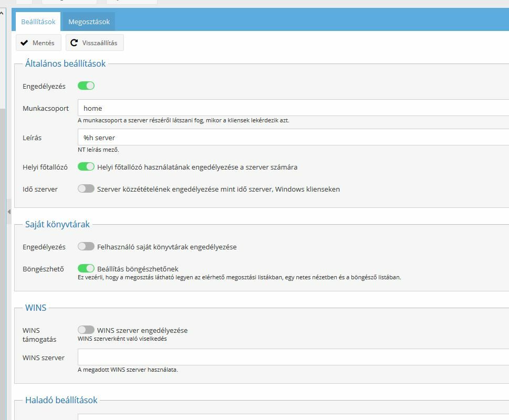Click the scrollbar up arrow at left edge
Viewport: 509px width, 420px height.
tap(2, 13)
